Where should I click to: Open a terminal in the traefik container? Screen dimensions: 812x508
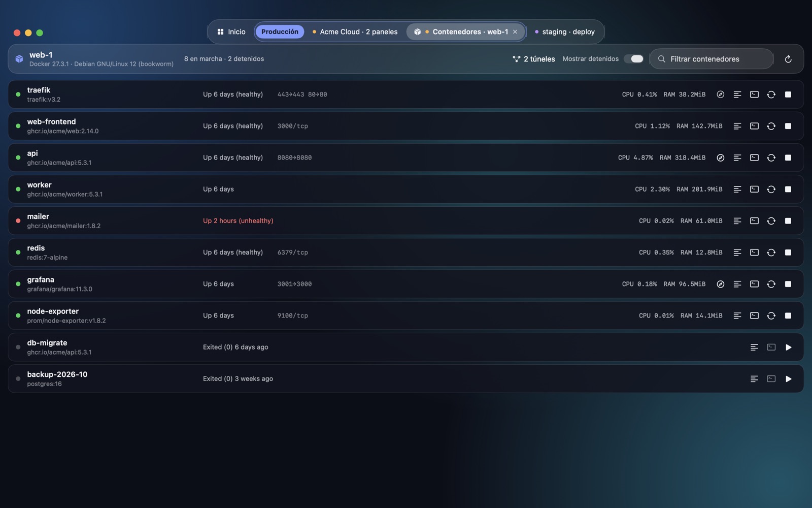tap(754, 94)
